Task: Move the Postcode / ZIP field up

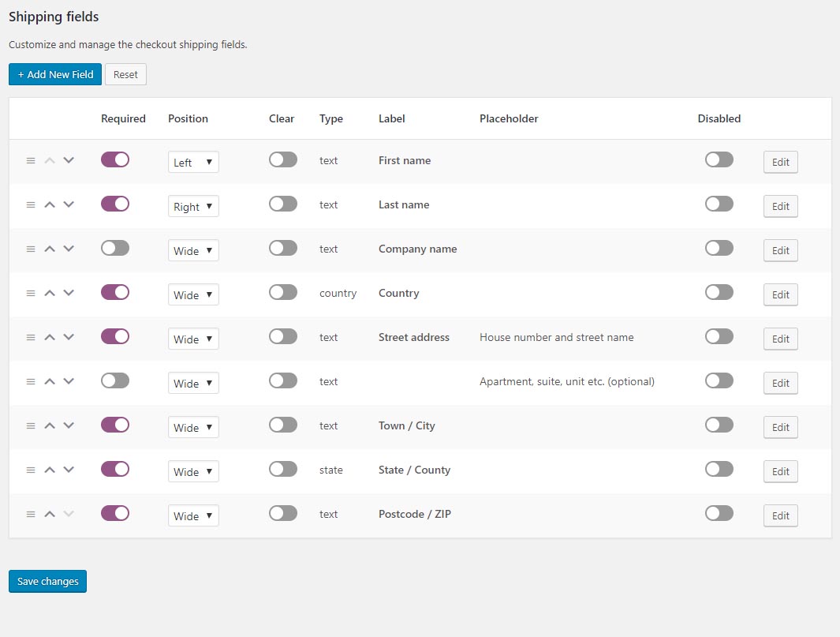Action: (50, 514)
